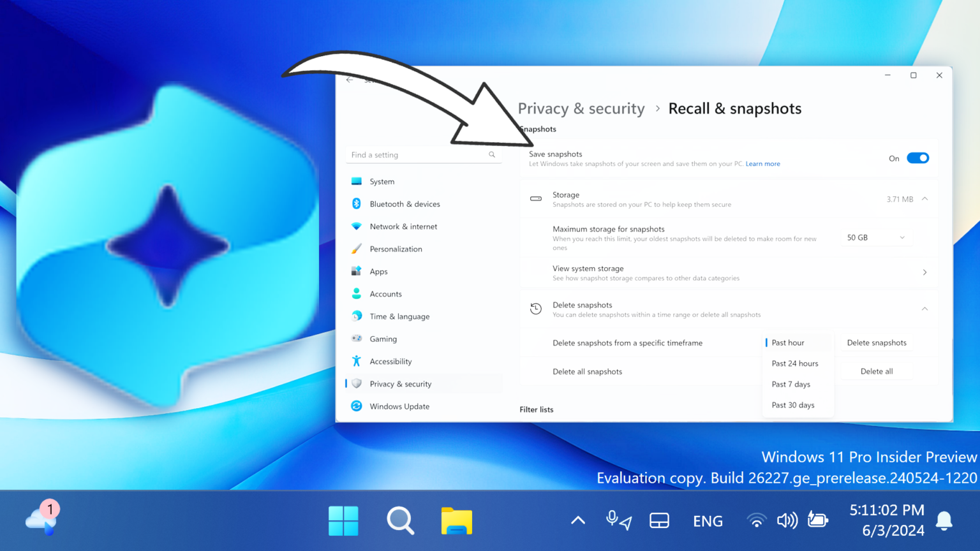Click the Delete snapshots history icon

tap(536, 309)
